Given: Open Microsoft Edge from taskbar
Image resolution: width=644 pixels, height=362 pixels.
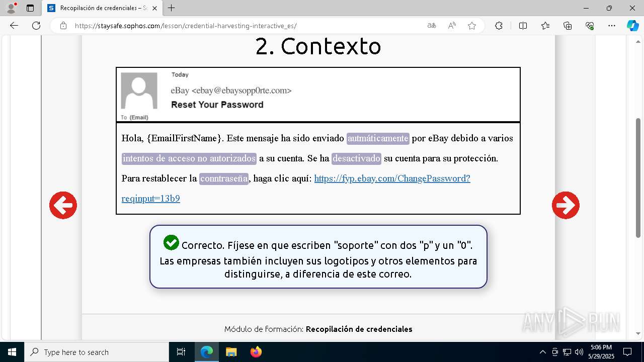Looking at the screenshot, I should coord(207,352).
